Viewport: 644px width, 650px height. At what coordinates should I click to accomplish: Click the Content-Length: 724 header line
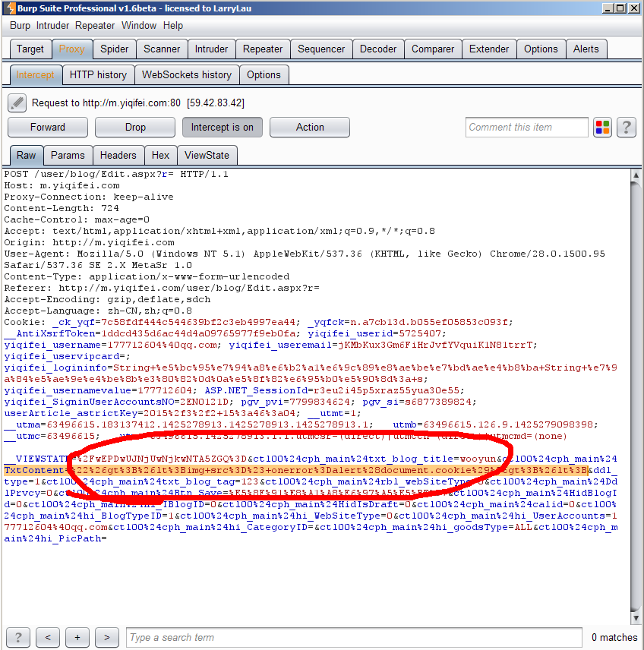62,208
